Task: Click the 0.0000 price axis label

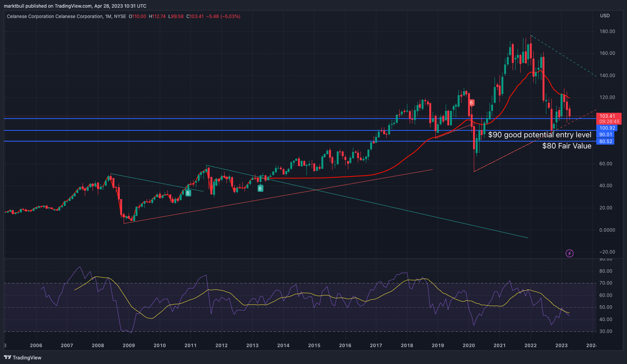Action: [x=607, y=230]
